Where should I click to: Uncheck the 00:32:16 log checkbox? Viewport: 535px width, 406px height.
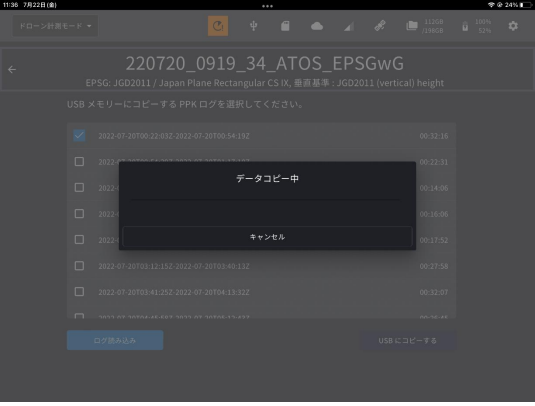[x=79, y=135]
